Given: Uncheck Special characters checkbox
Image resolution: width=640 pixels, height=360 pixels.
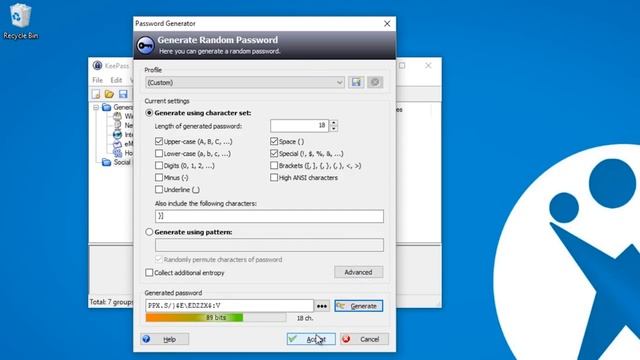Looking at the screenshot, I should [274, 153].
